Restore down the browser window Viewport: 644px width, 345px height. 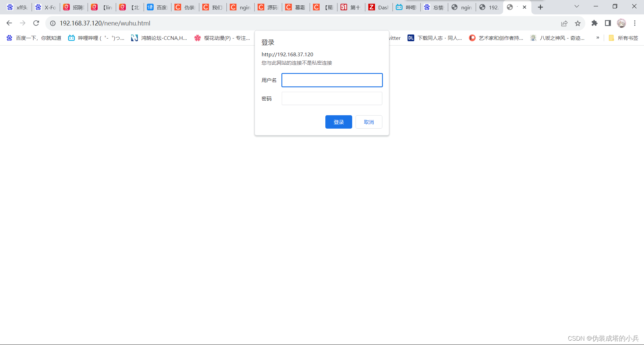click(615, 6)
